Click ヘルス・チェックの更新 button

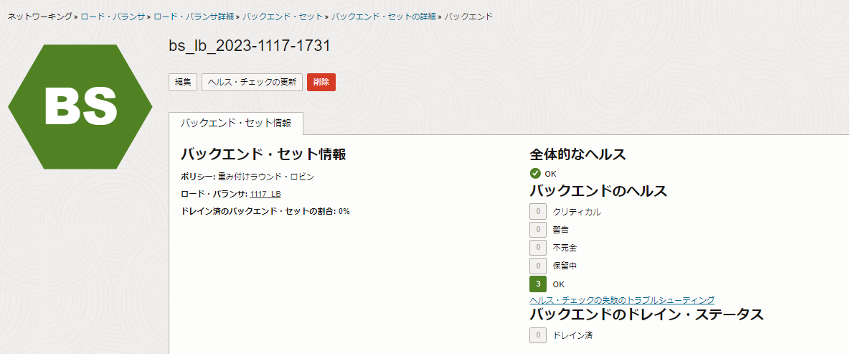point(252,82)
